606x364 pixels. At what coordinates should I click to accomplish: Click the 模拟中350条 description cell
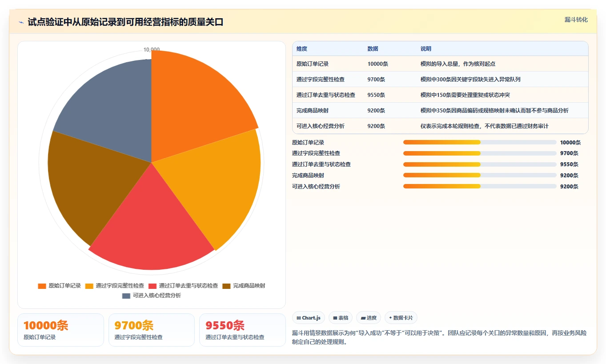495,111
